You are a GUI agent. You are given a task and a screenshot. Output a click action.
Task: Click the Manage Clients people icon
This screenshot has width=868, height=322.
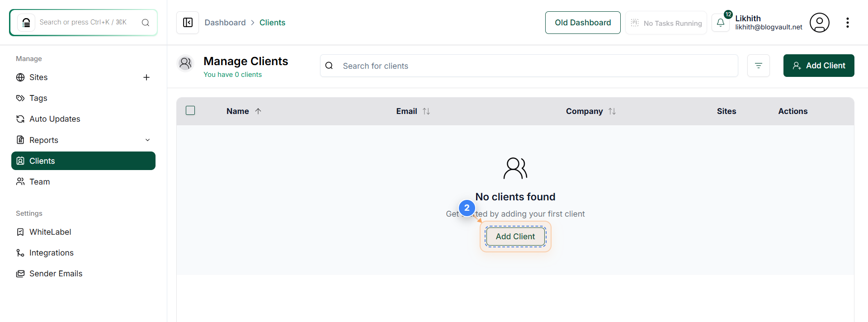click(185, 63)
